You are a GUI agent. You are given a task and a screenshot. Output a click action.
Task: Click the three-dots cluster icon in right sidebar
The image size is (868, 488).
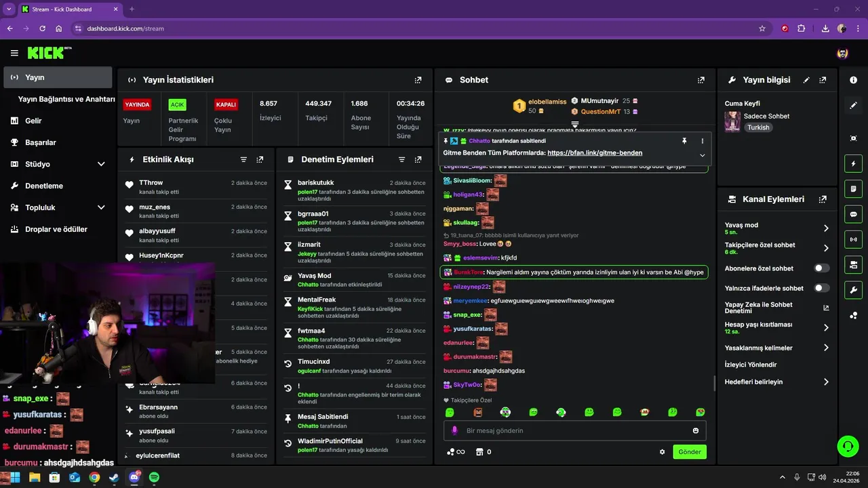click(853, 315)
